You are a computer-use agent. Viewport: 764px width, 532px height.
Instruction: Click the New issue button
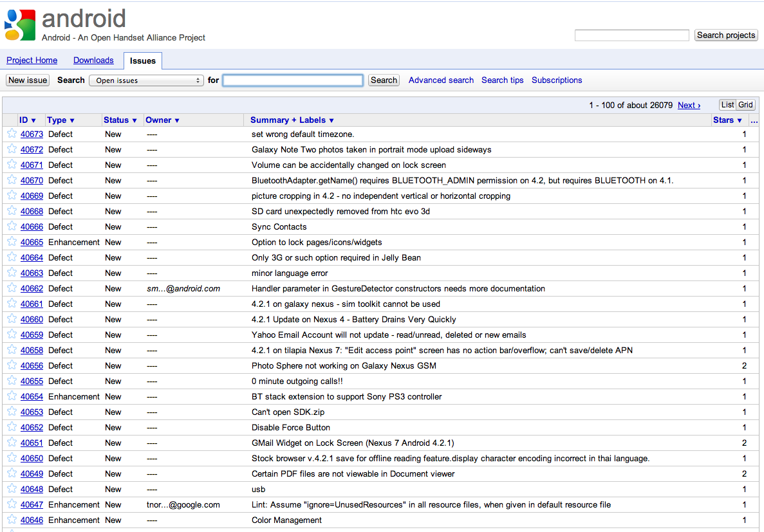point(27,80)
